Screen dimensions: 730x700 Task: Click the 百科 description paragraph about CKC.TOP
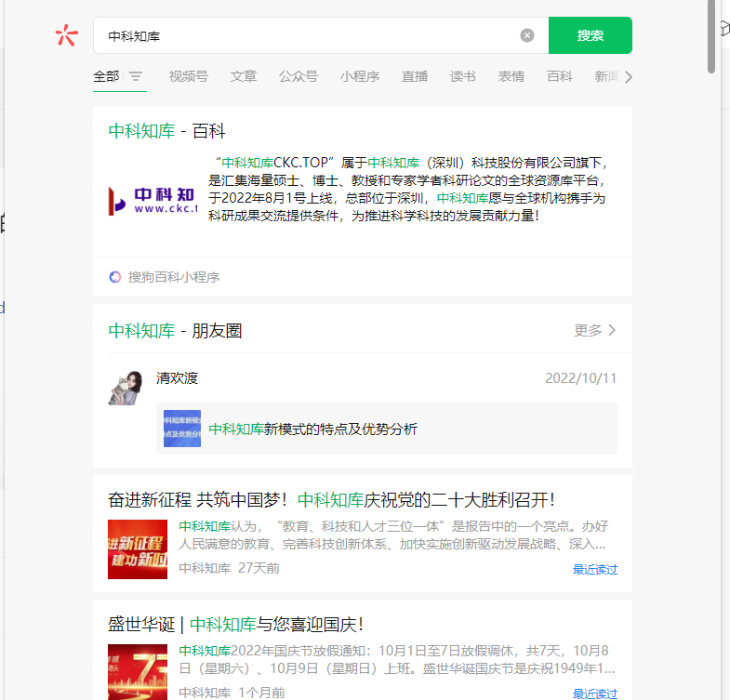pos(407,189)
